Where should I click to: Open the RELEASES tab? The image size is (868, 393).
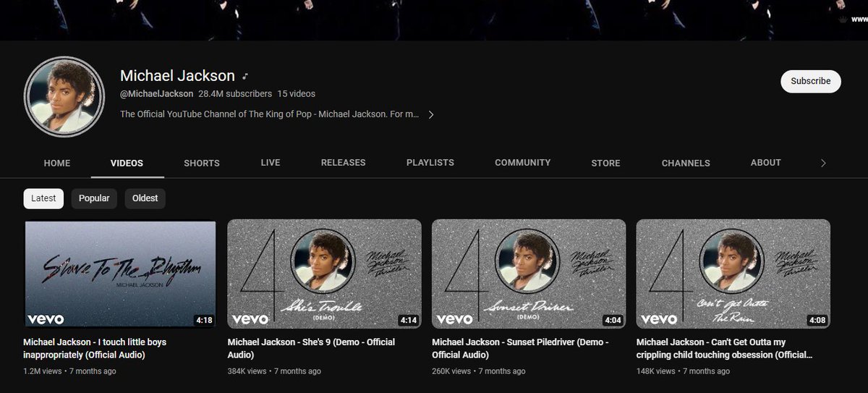(x=344, y=162)
